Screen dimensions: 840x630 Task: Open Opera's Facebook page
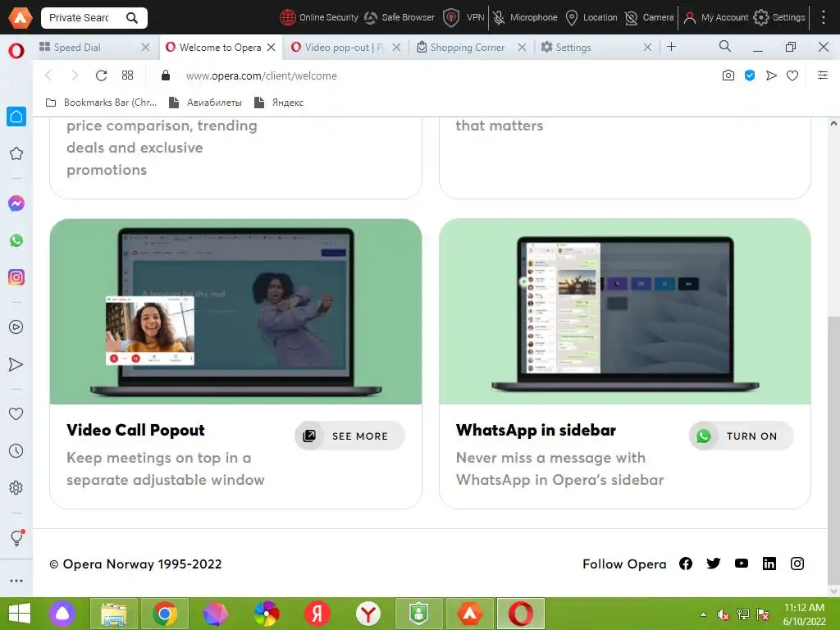click(x=686, y=564)
